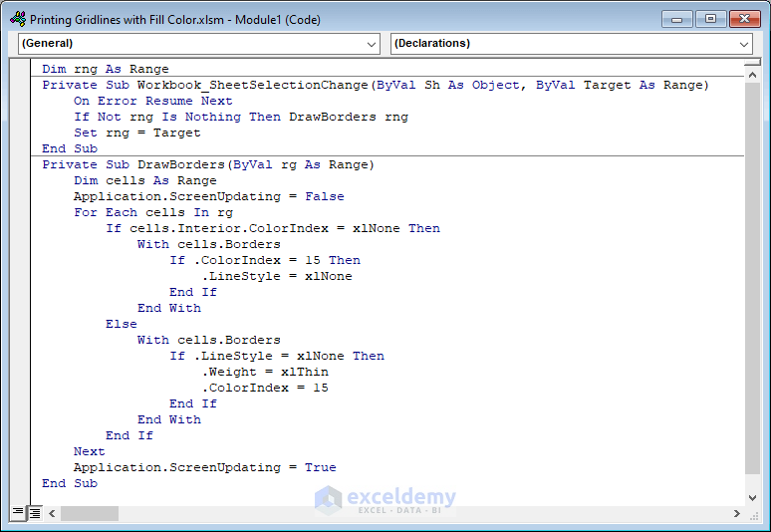Click the vertical scrollbar up arrow
This screenshot has height=532, width=771.
point(752,75)
